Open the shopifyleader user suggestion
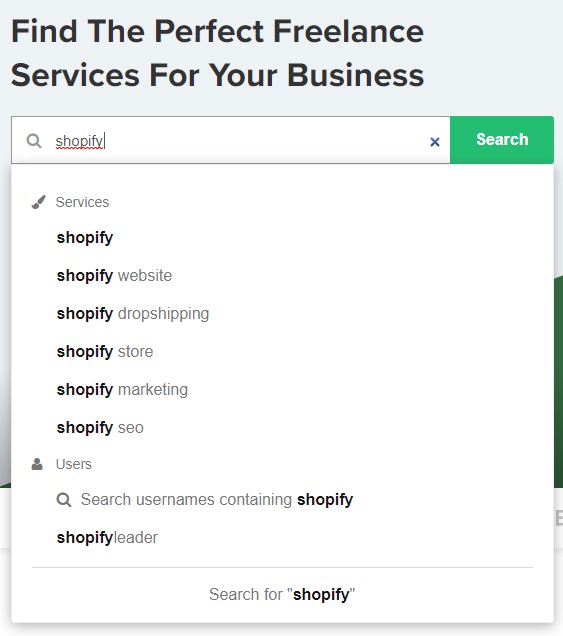The image size is (563, 636). [107, 538]
